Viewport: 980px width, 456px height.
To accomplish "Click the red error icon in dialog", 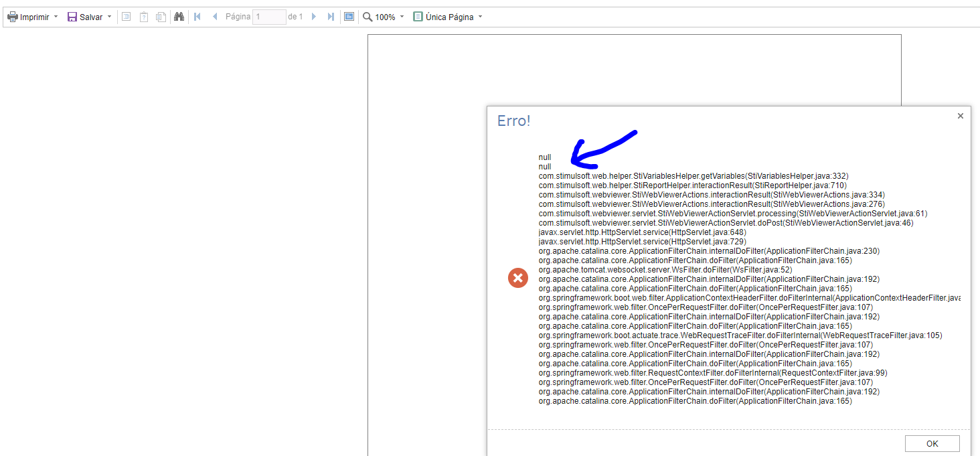I will coord(517,277).
